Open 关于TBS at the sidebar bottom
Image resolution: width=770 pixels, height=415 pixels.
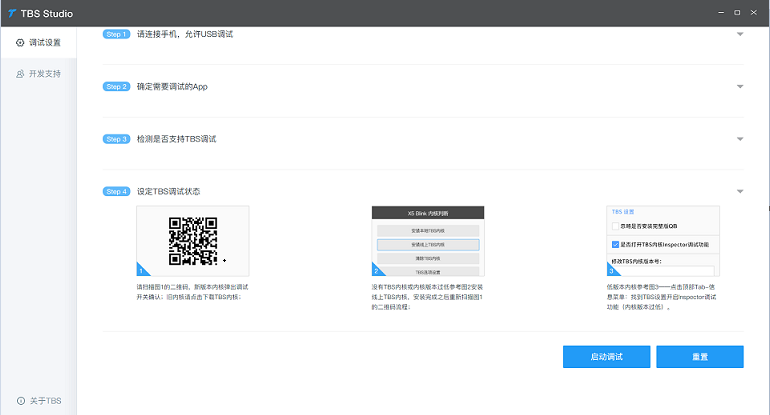[39, 400]
